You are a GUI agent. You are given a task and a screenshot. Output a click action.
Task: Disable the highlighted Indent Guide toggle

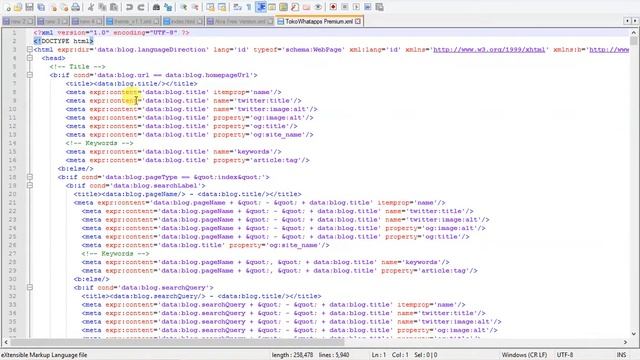[261, 7]
